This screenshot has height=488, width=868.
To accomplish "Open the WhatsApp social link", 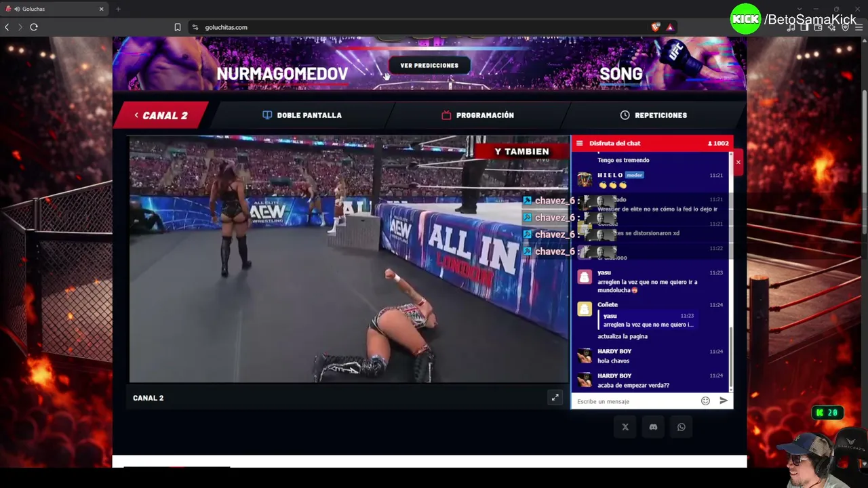I will [682, 427].
